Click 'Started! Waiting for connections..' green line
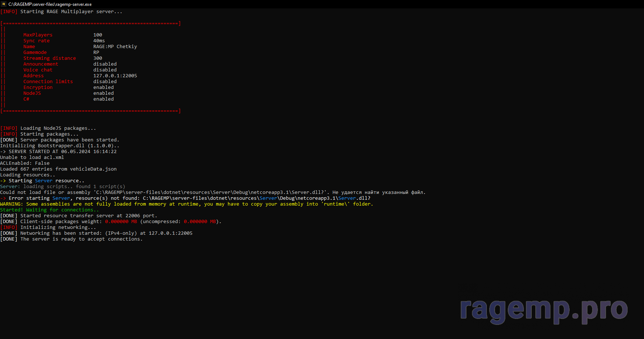Viewport: 644px width, 339px height. 50,210
